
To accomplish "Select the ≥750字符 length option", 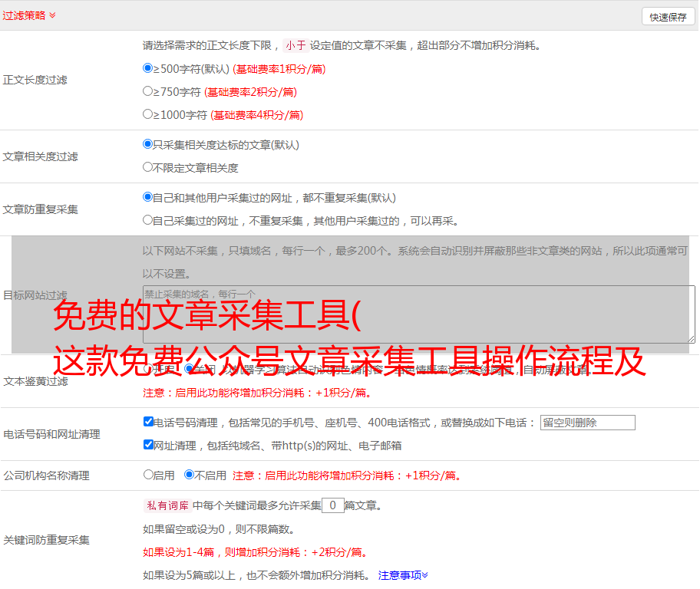I will click(x=147, y=91).
